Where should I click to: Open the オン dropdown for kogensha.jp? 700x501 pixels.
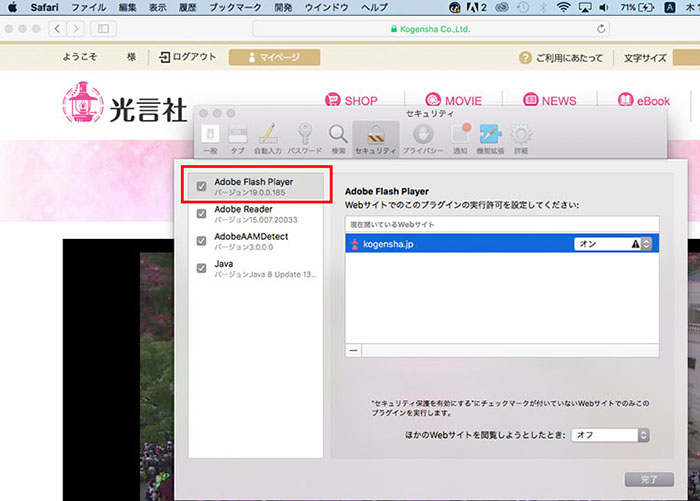coord(612,244)
